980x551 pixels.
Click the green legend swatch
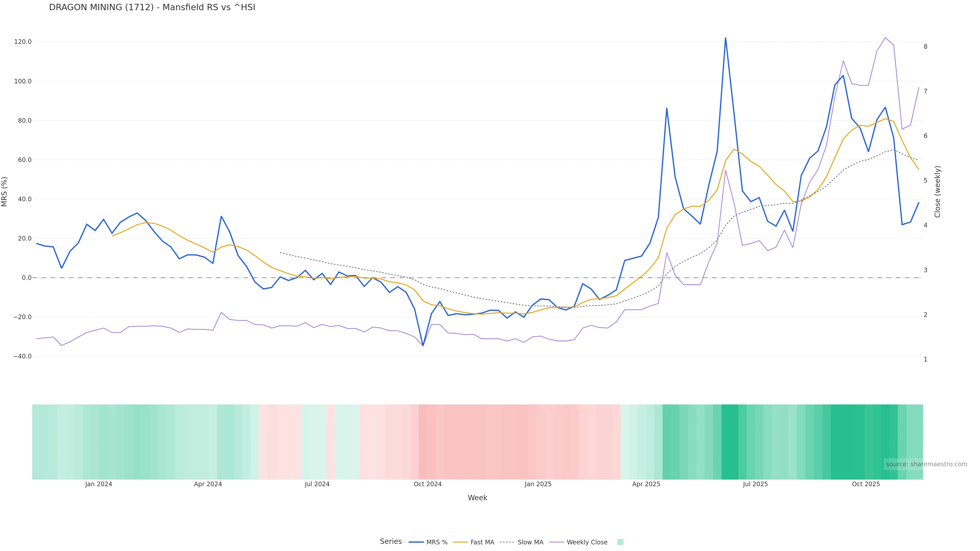point(620,542)
